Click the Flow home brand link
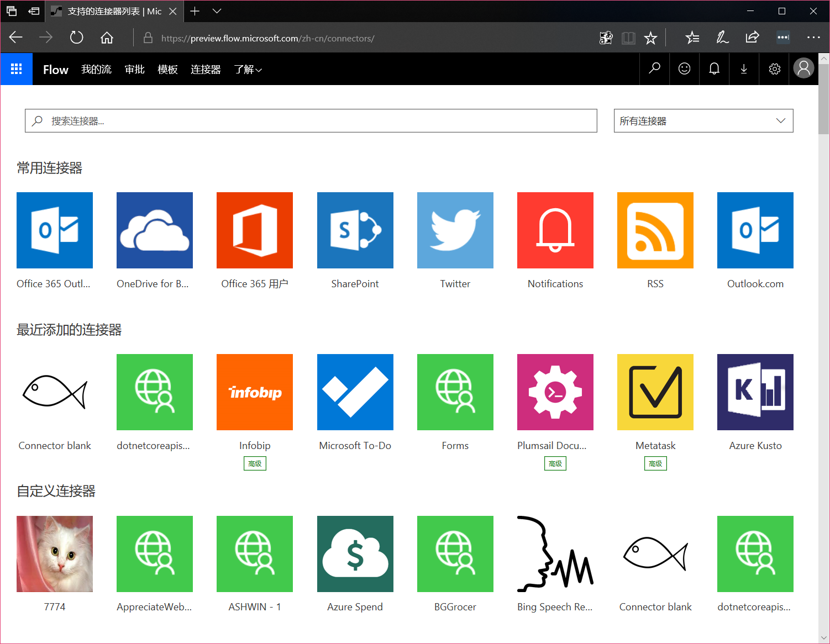The image size is (830, 644). [x=55, y=70]
